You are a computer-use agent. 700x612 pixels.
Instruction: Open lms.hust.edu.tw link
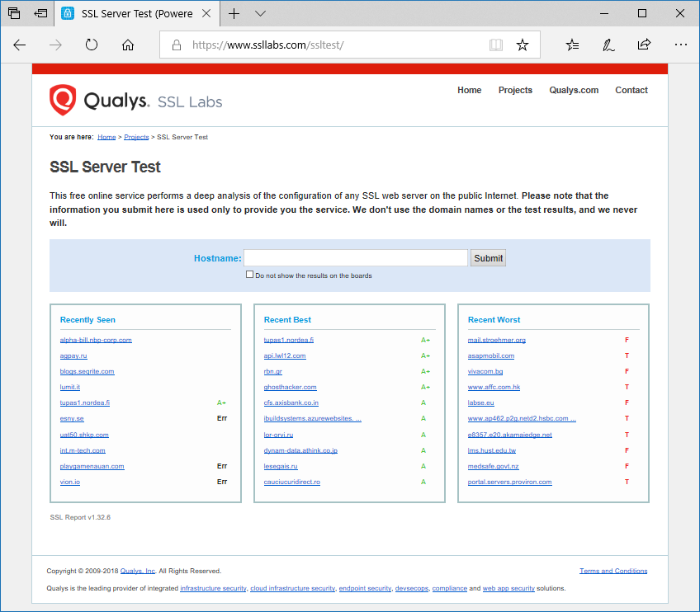(492, 450)
